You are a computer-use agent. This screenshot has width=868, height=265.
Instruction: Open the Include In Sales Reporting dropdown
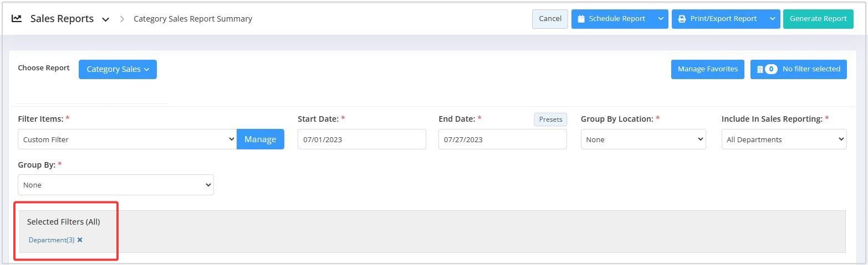coord(784,139)
